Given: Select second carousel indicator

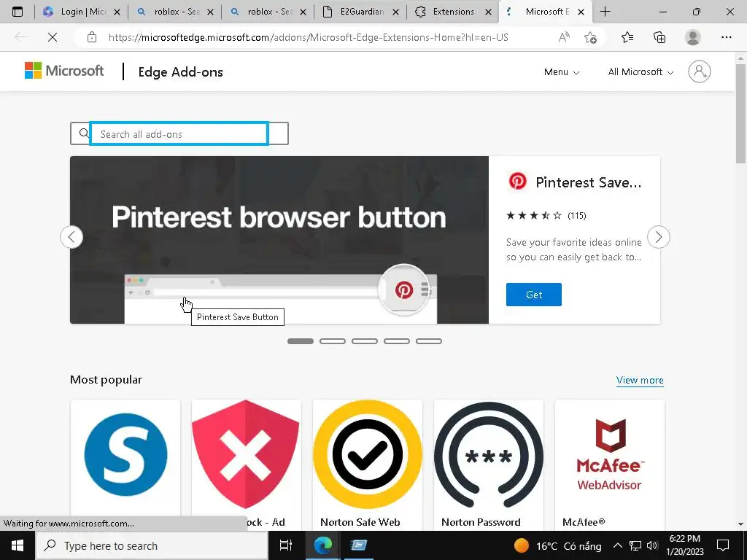Looking at the screenshot, I should [333, 341].
